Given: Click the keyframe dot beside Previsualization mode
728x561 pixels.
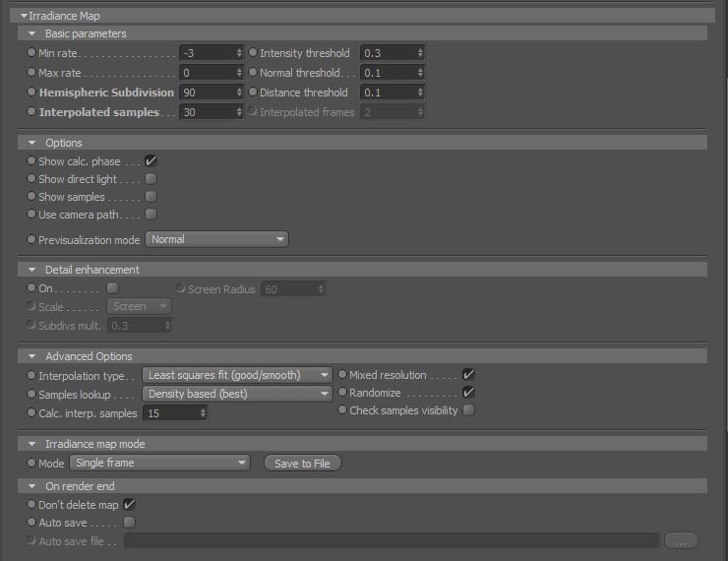Looking at the screenshot, I should point(31,239).
